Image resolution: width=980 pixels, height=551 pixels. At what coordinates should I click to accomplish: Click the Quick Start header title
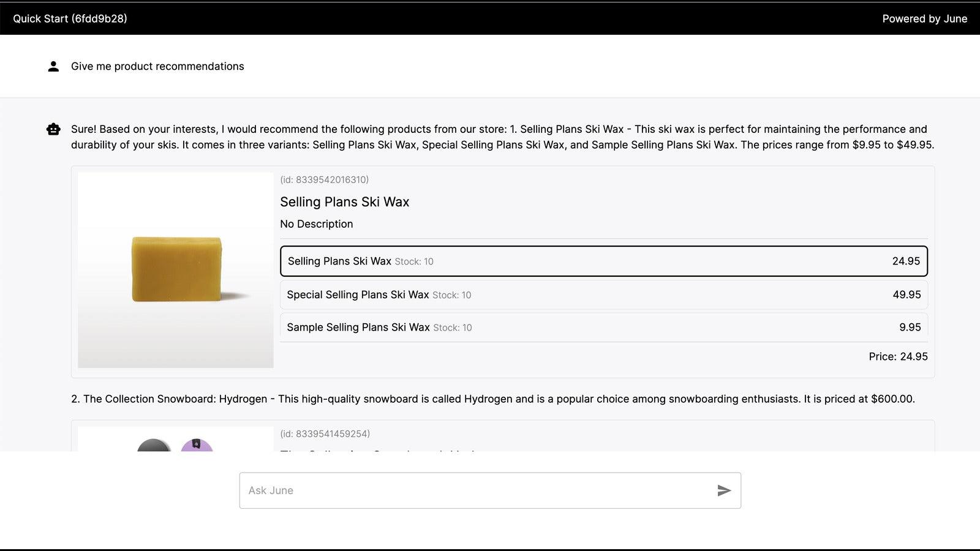69,18
